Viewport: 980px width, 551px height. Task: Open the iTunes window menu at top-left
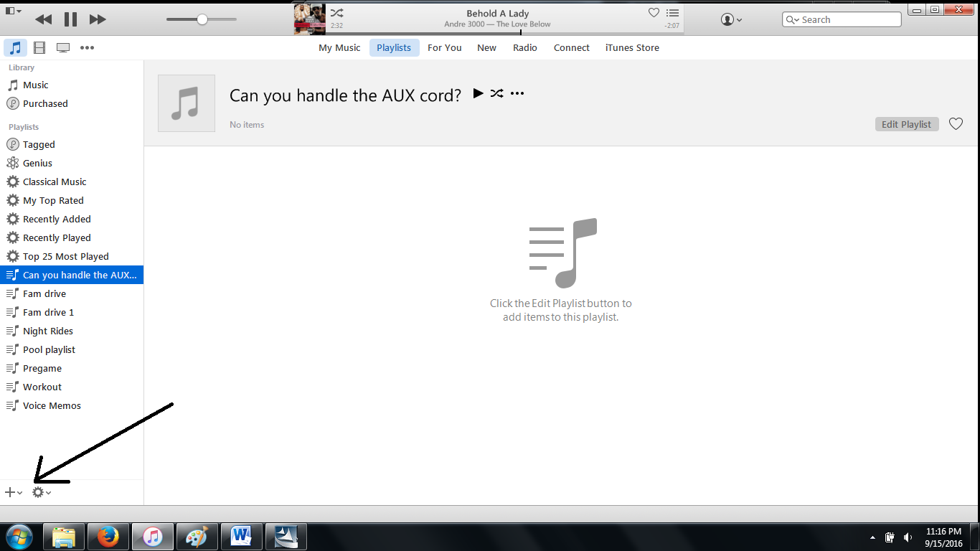click(x=14, y=11)
